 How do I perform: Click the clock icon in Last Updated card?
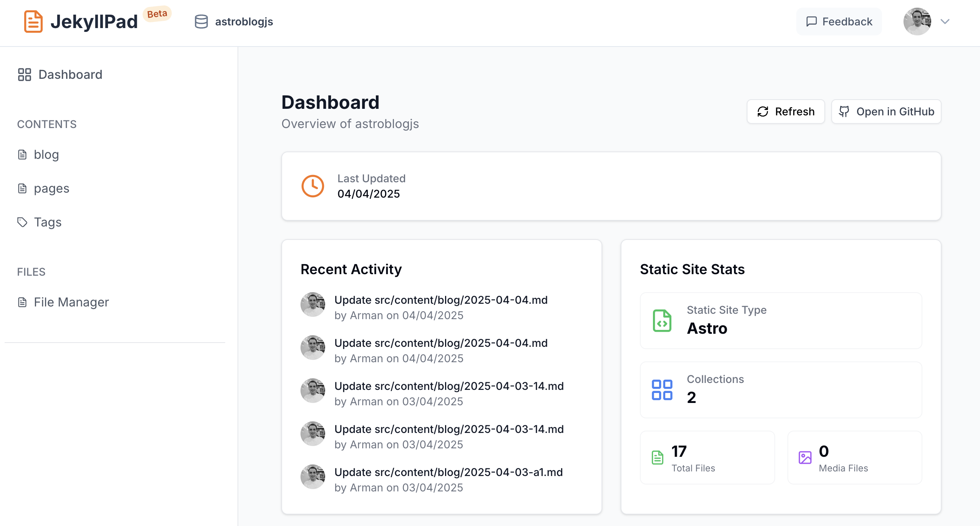point(312,186)
